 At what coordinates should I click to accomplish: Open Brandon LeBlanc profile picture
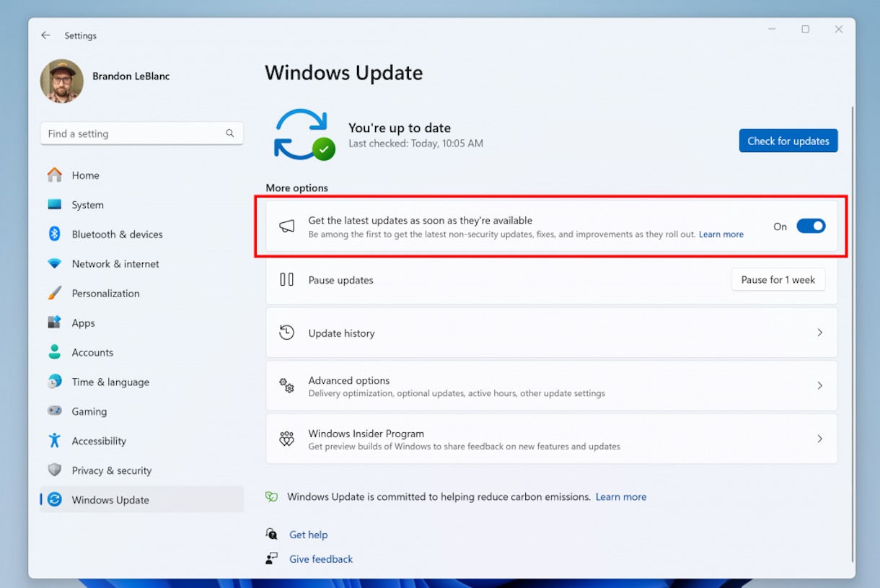pos(62,81)
